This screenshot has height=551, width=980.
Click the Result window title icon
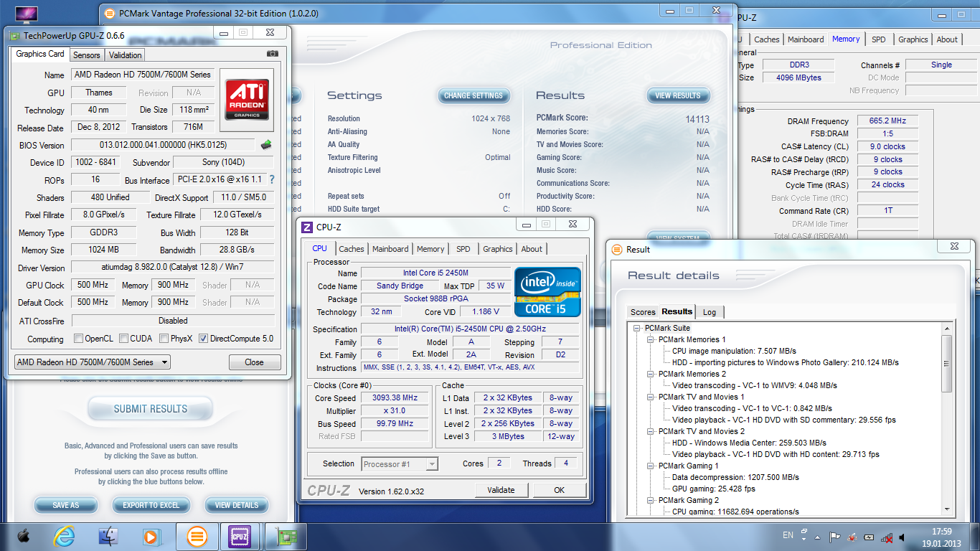pos(616,249)
